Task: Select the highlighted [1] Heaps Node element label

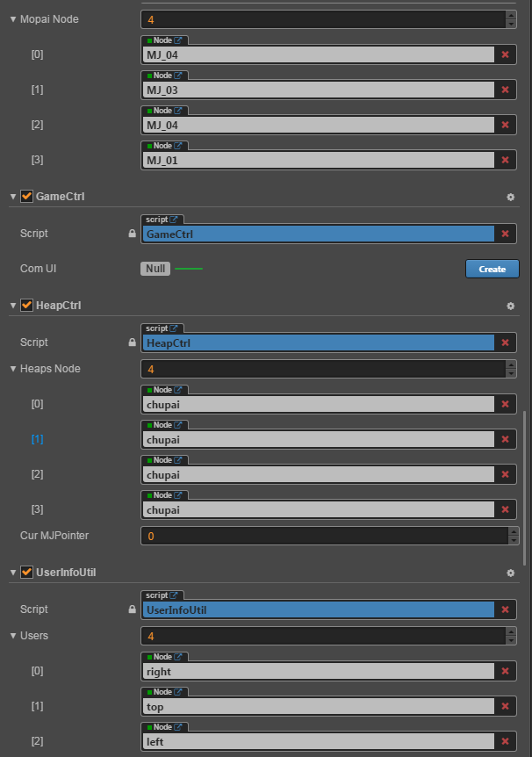Action: click(37, 439)
